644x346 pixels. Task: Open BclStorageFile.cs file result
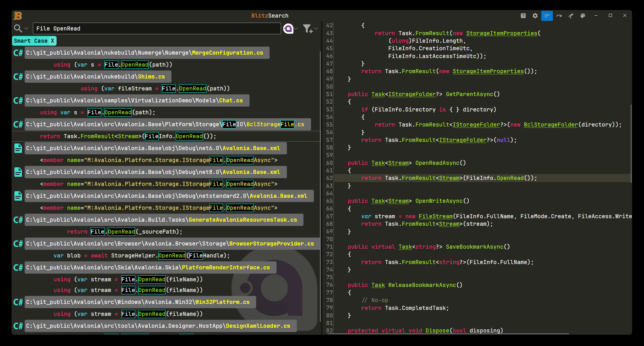pyautogui.click(x=168, y=124)
